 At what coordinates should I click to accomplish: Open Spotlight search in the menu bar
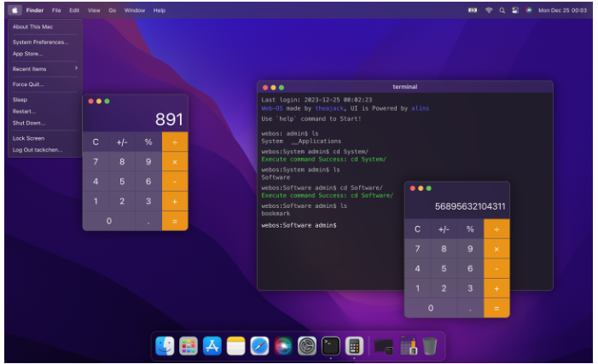pyautogui.click(x=502, y=10)
